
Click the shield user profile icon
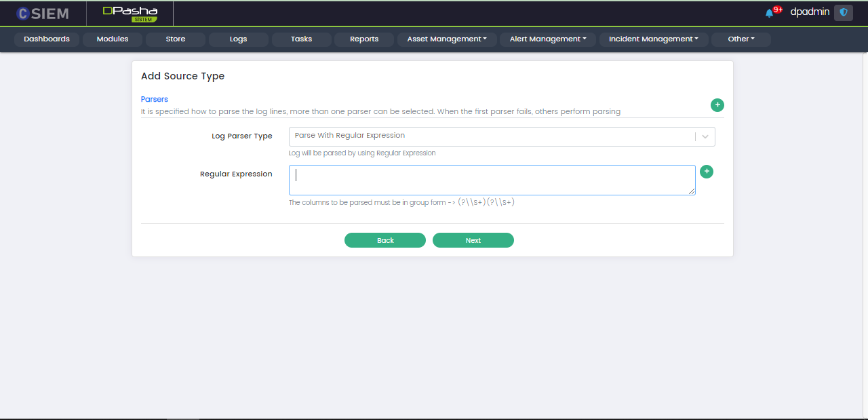pos(844,12)
